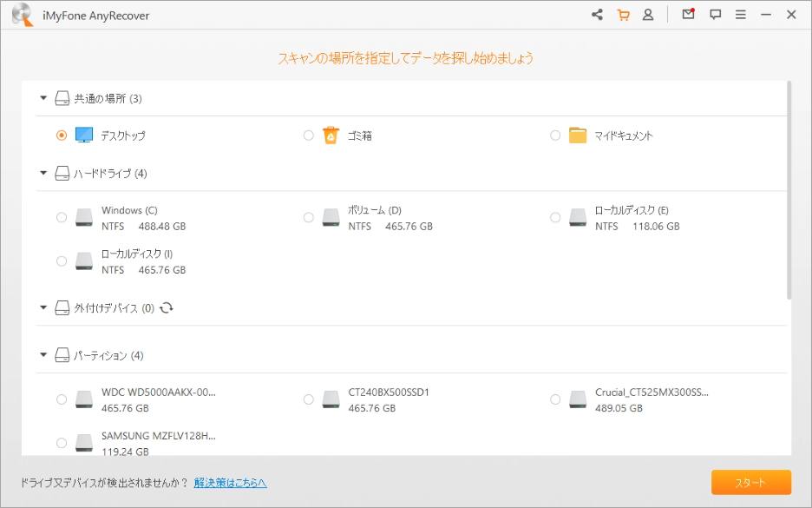Open the mail notification icon
The width and height of the screenshot is (812, 508).
pos(687,16)
